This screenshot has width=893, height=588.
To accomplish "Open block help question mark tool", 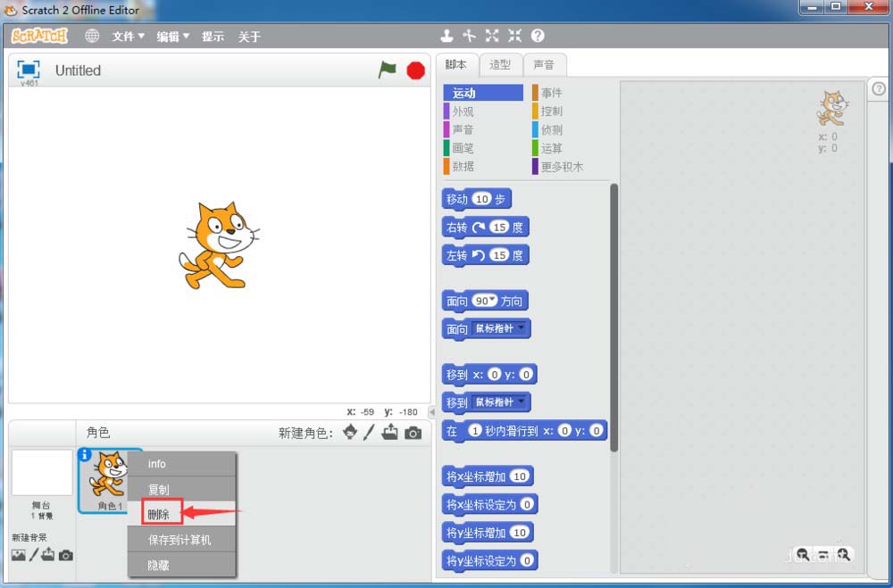I will click(x=538, y=36).
